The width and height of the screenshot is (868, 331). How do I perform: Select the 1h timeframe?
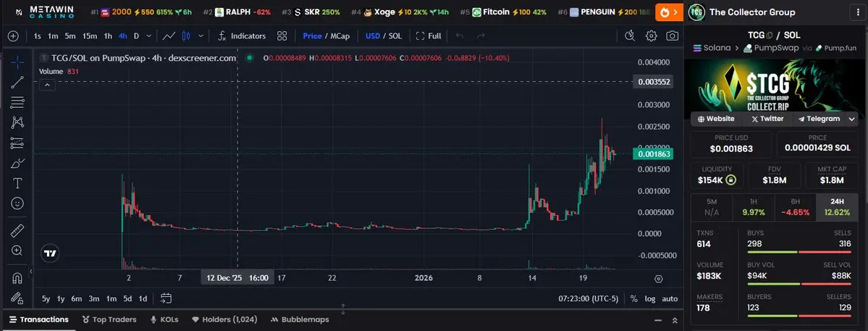[x=108, y=36]
